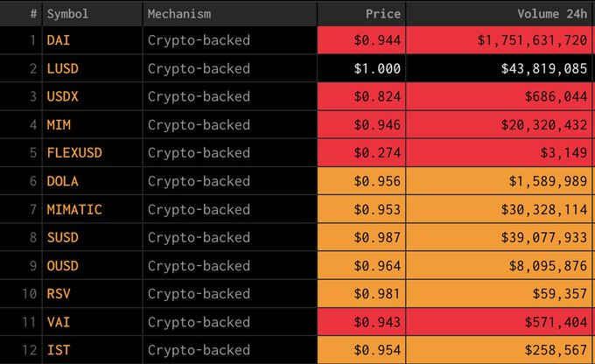Open the LUSD symbol link
Screen dimensions: 595x364
click(63, 69)
